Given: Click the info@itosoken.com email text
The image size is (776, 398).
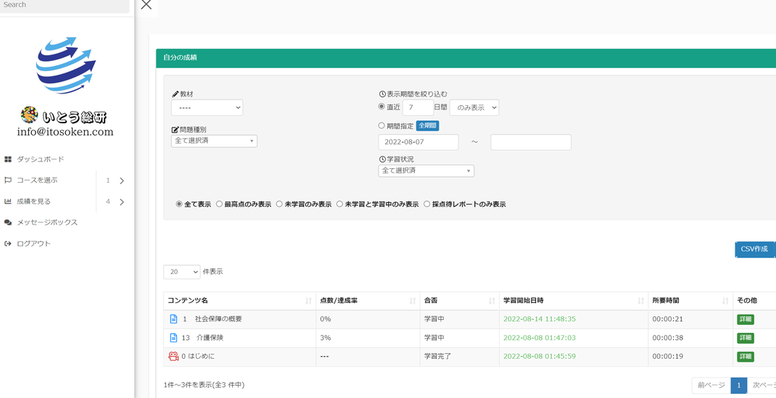Looking at the screenshot, I should pos(65,132).
